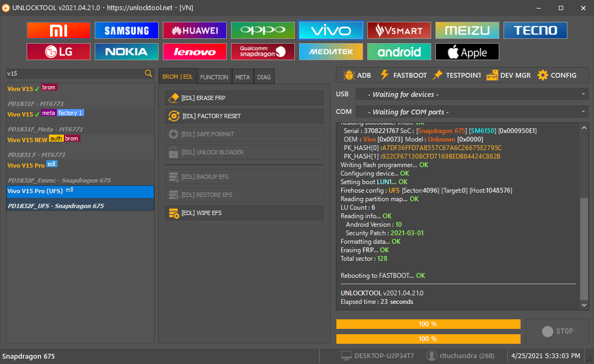Select Vivo V15 Pro (UFS) entry
The height and width of the screenshot is (364, 594).
80,198
